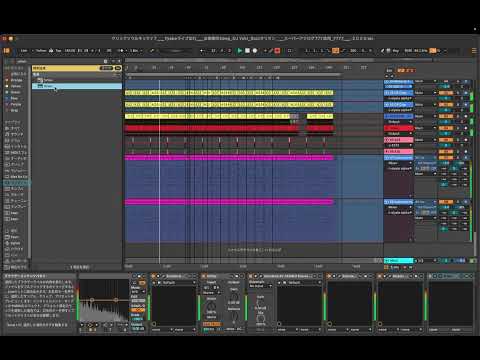Click the Stop button in the transport bar
This screenshot has width=480, height=360.
click(x=247, y=51)
